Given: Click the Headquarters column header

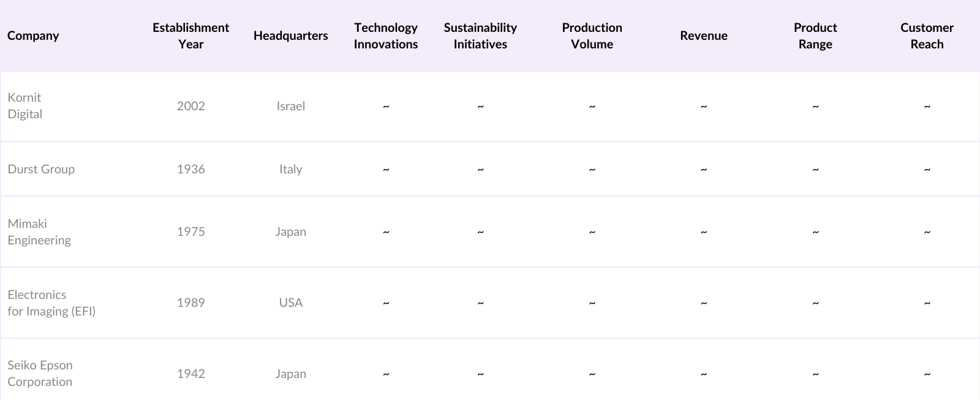Looking at the screenshot, I should coord(290,36).
